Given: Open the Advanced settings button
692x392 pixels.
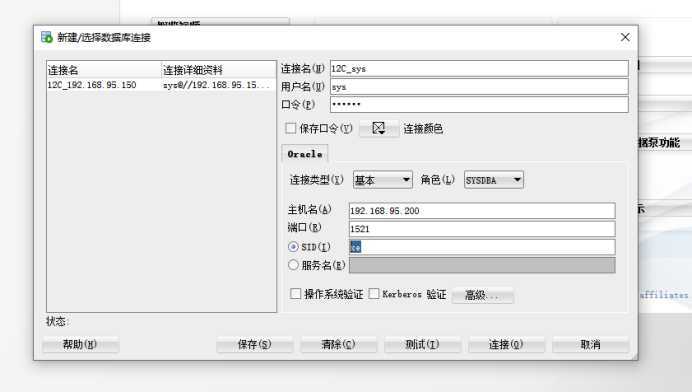Looking at the screenshot, I should (483, 295).
